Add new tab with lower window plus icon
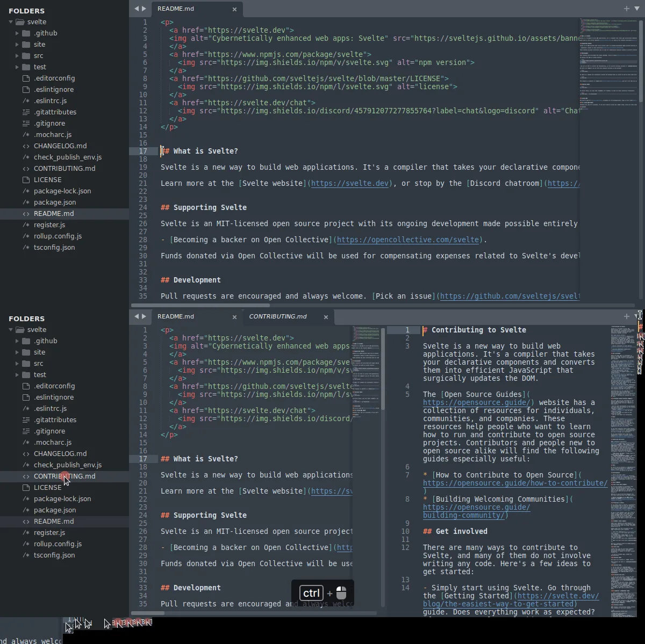645x644 pixels. coord(627,316)
